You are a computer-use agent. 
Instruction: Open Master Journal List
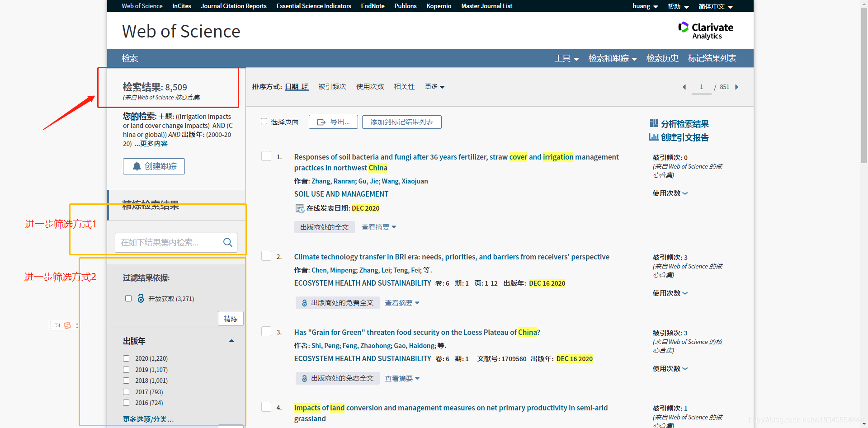487,6
